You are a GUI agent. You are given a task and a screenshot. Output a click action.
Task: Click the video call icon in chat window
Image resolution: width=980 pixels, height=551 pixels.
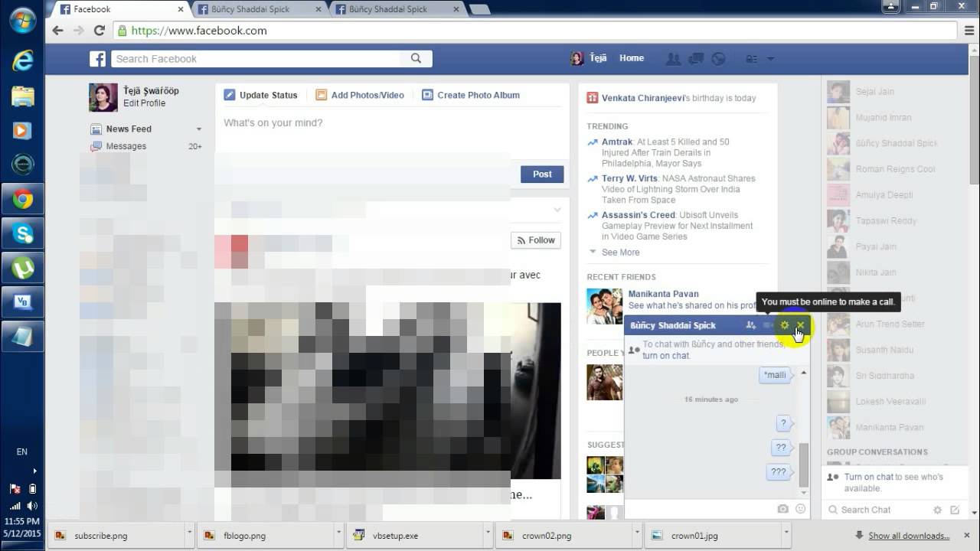point(768,325)
